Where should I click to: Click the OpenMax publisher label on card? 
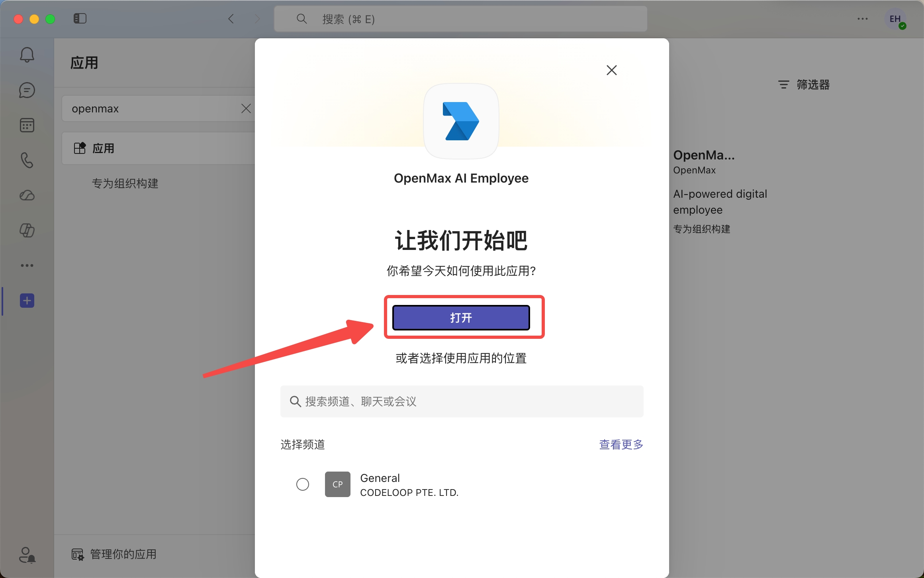point(694,170)
